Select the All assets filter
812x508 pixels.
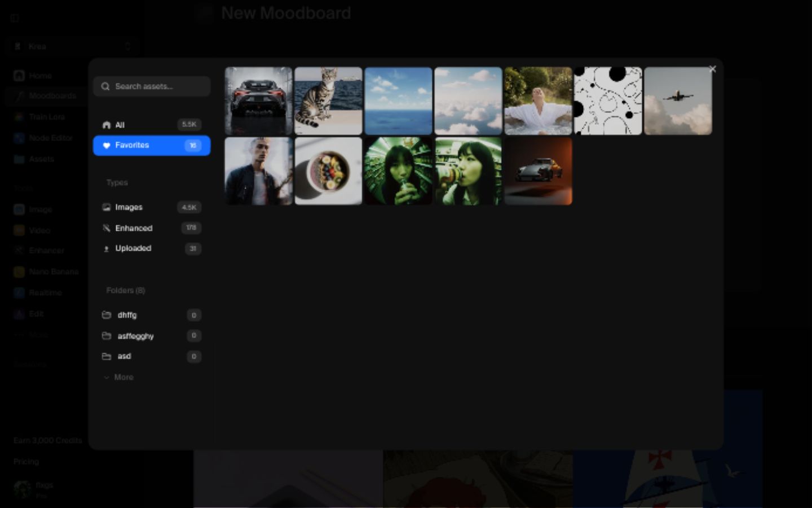152,125
